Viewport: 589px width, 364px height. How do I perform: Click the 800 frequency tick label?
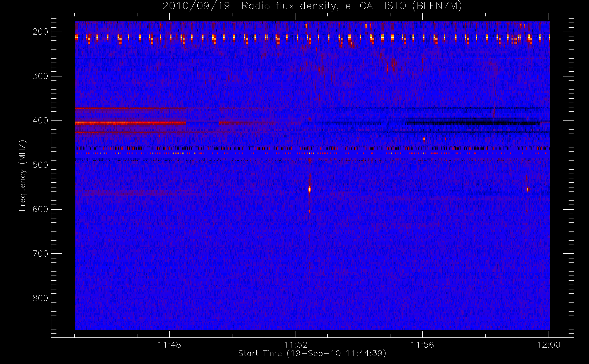[40, 298]
